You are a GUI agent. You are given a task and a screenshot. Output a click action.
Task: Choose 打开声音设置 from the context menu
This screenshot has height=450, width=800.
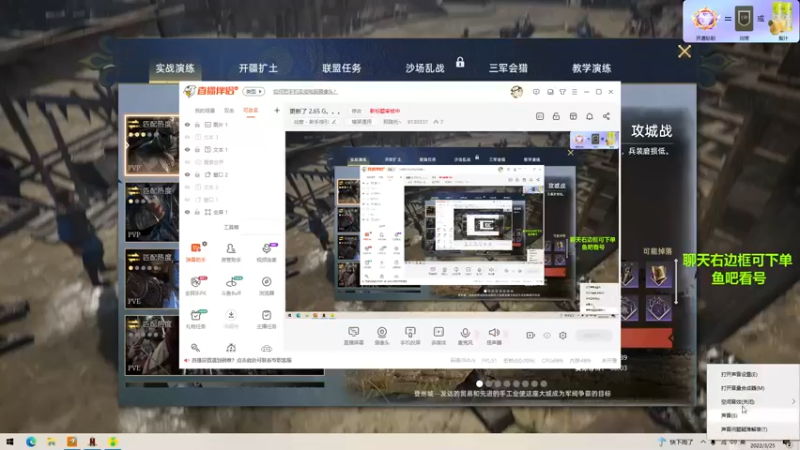click(753, 374)
